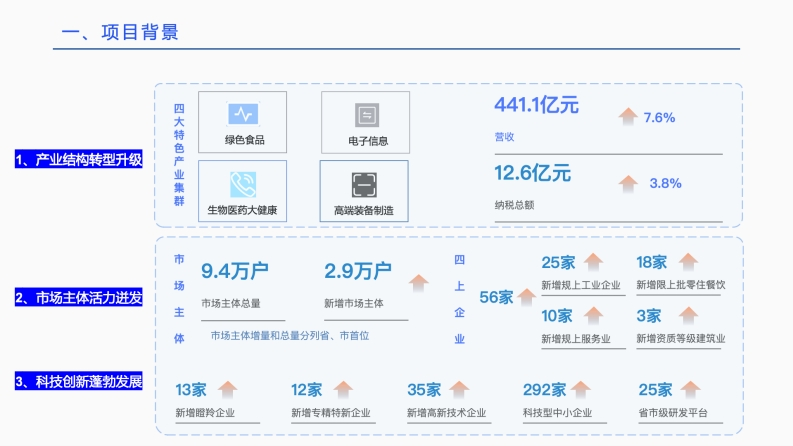Click the vertical 四大特色产业集群 text
The width and height of the screenshot is (793, 446).
(179, 154)
